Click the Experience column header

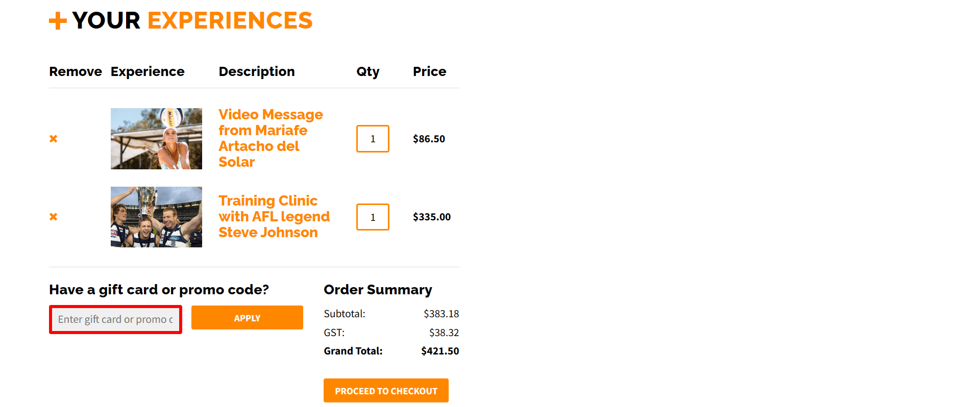pos(148,71)
